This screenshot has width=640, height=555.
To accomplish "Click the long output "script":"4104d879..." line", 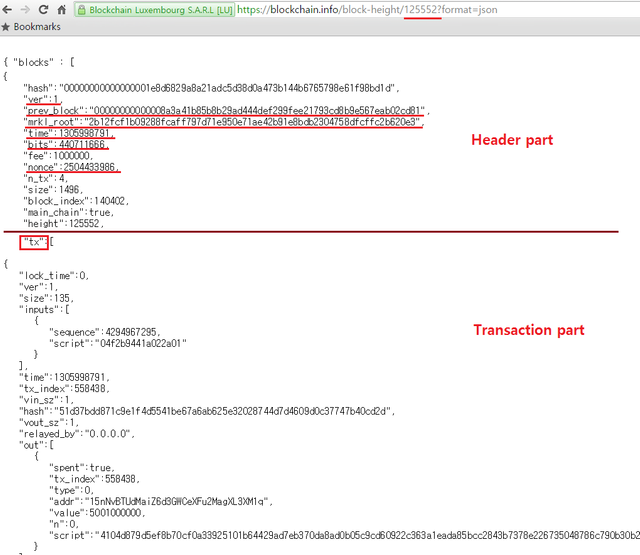I will point(344,535).
